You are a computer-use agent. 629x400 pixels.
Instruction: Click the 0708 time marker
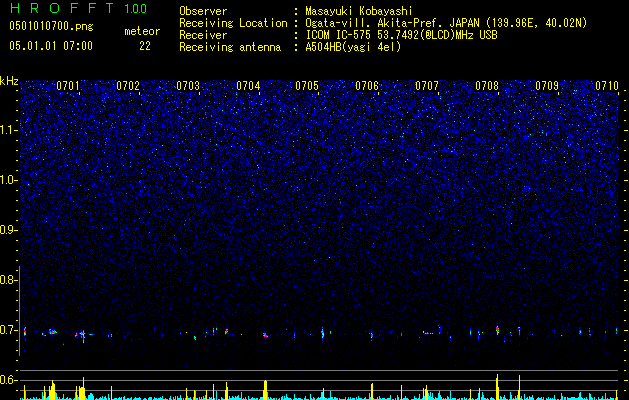[x=487, y=86]
